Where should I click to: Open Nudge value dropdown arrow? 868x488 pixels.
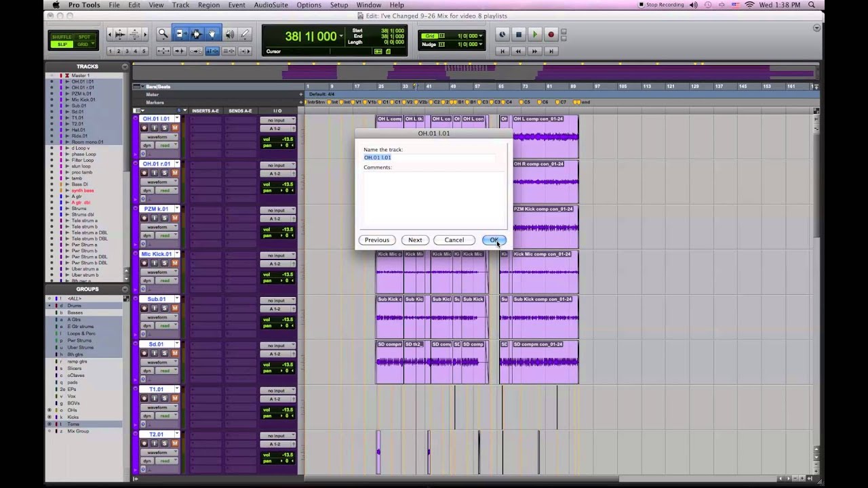click(x=481, y=44)
